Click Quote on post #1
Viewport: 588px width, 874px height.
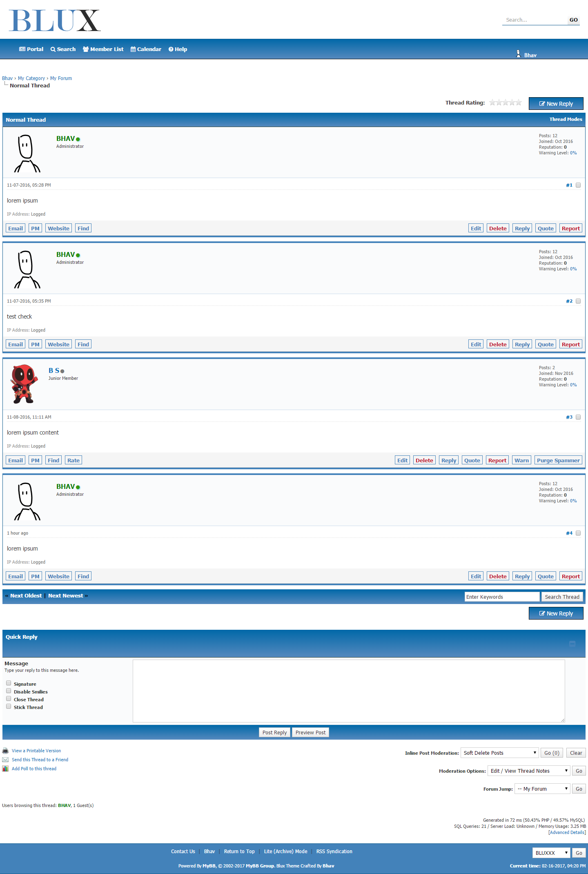coord(546,228)
